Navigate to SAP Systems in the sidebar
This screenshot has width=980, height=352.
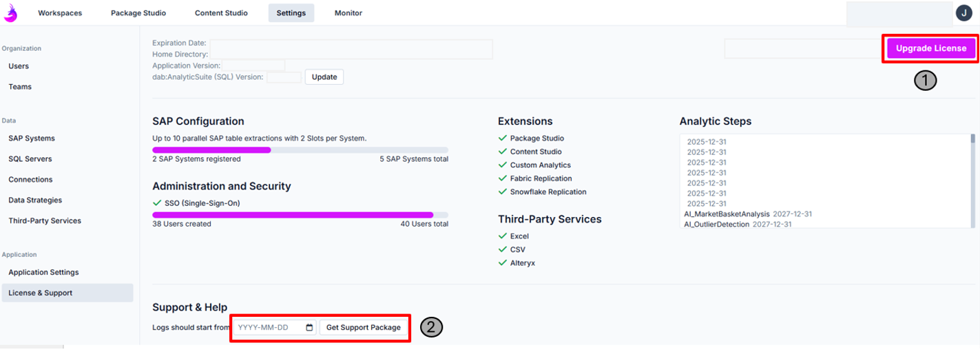[x=32, y=138]
